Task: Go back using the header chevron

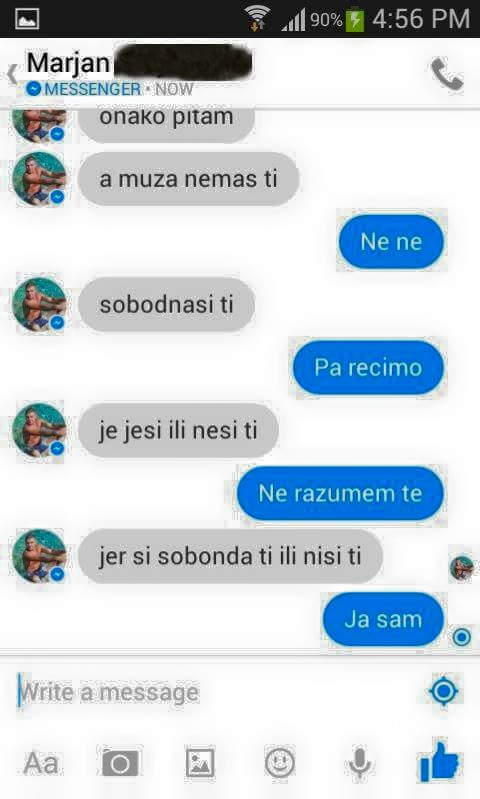Action: pos(13,75)
